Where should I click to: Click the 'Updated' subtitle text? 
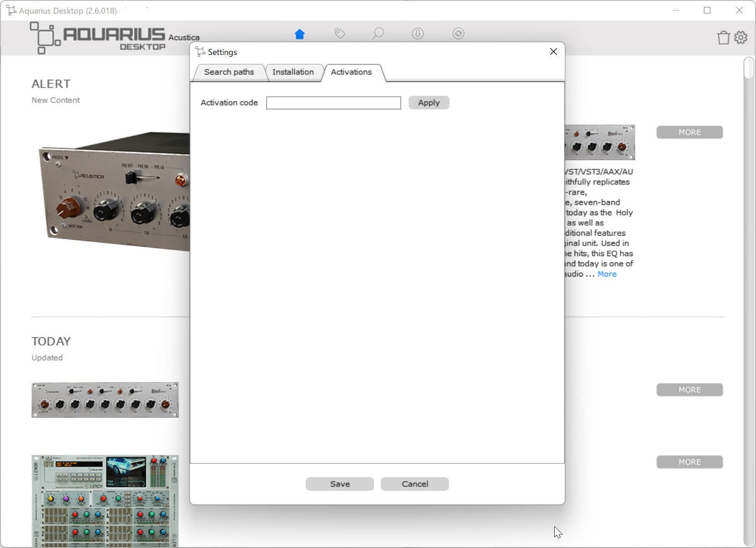47,358
